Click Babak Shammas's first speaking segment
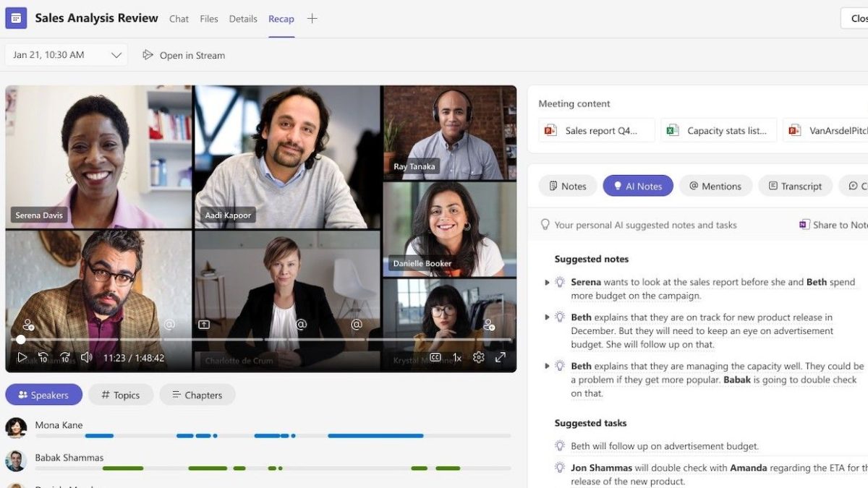868x488 pixels. coord(123,468)
